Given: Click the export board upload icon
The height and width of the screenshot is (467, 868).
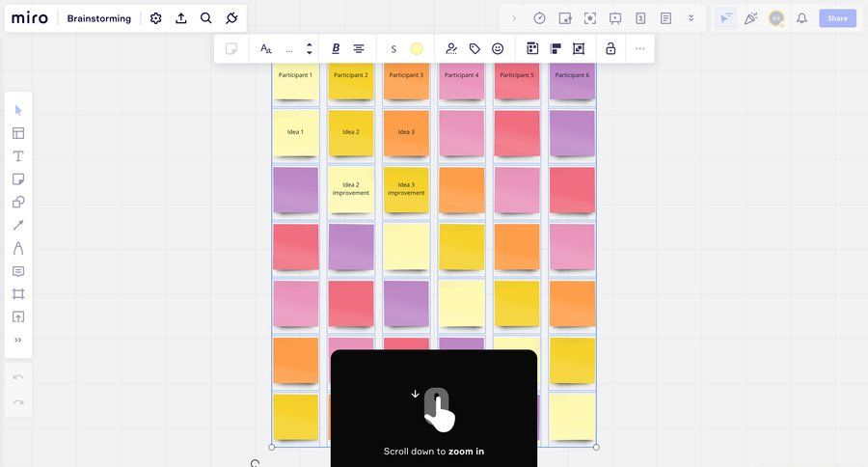Looking at the screenshot, I should pyautogui.click(x=181, y=18).
